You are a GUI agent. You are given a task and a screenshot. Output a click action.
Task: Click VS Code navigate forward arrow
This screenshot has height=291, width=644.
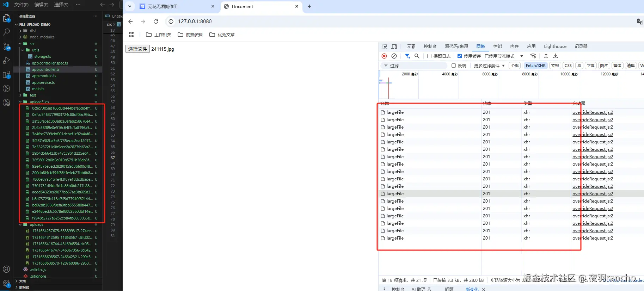(112, 5)
